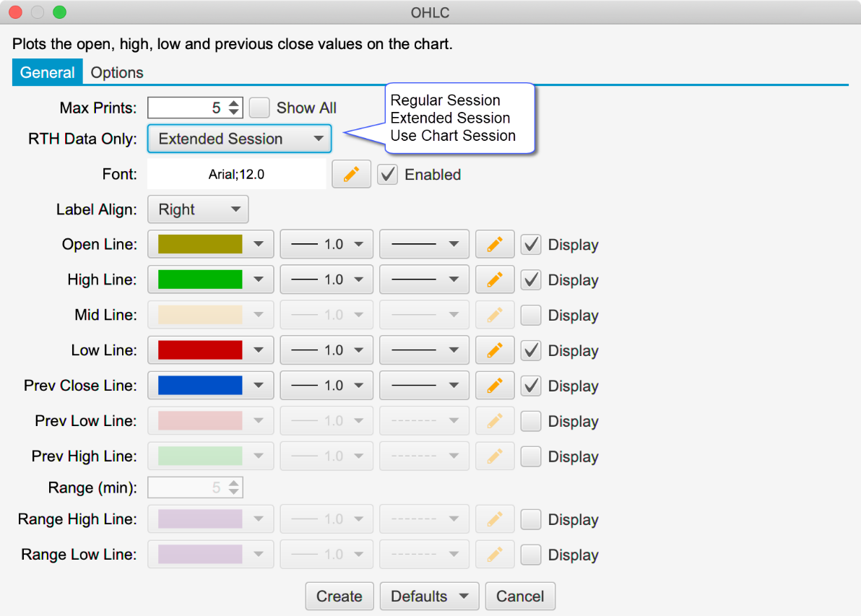The width and height of the screenshot is (861, 616).
Task: Select the General tab
Action: 47,73
